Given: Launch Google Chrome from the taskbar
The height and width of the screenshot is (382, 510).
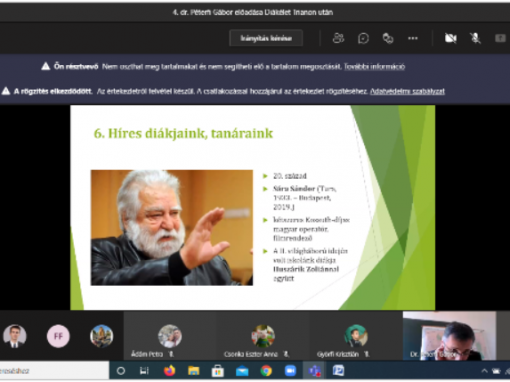Looking at the screenshot, I should [266, 371].
